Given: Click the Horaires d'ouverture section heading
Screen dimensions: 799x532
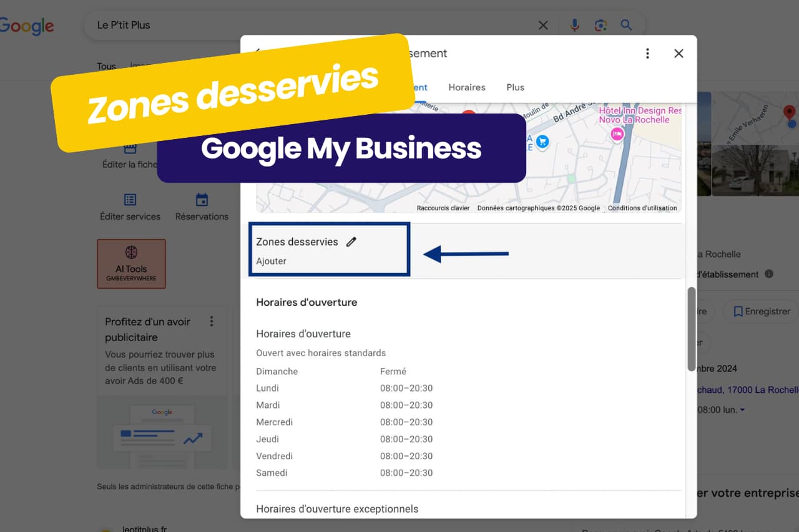Looking at the screenshot, I should 306,302.
